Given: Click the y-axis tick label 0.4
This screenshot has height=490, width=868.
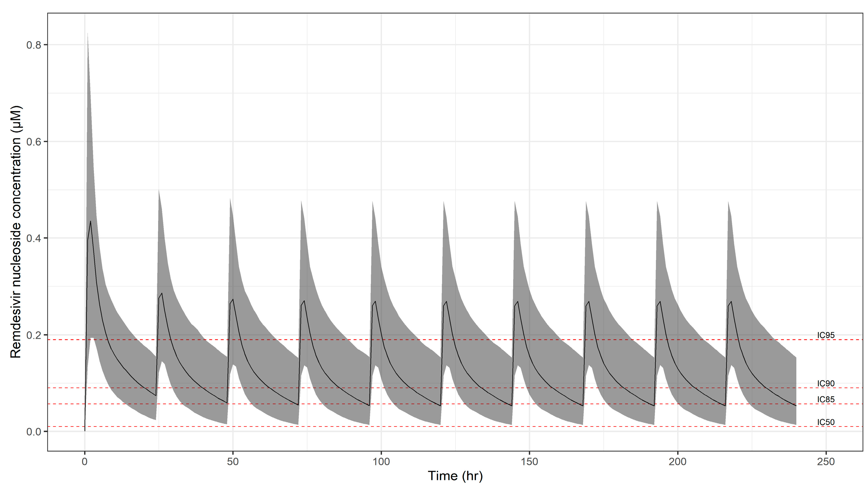Looking at the screenshot, I should tap(34, 238).
